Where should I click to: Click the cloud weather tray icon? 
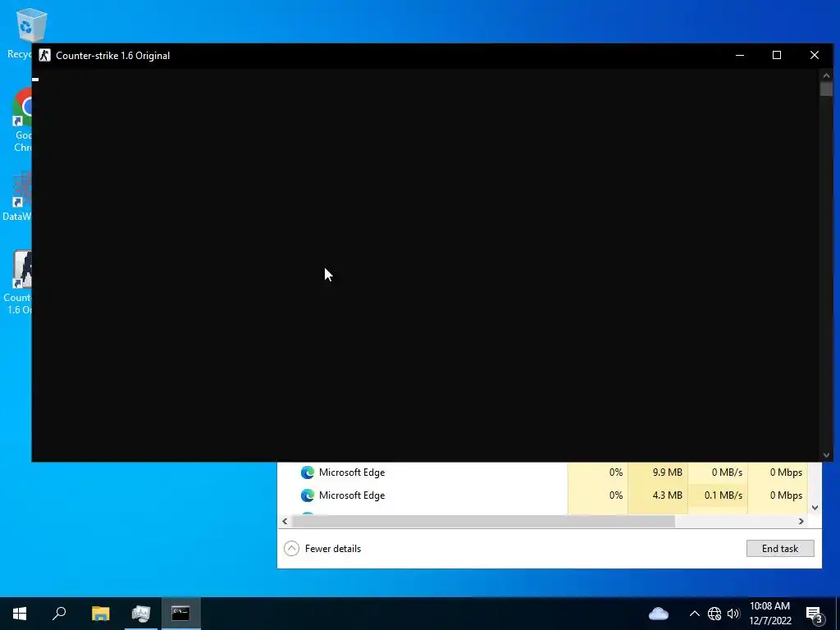tap(659, 614)
